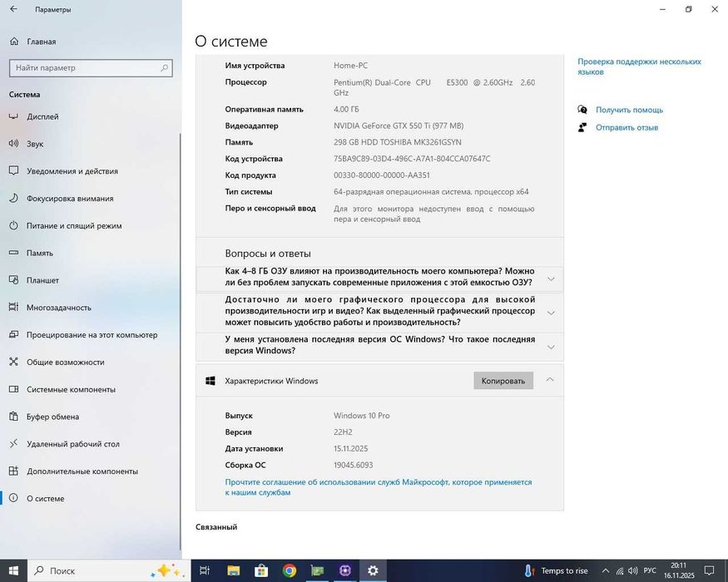Select install date 15.11.2025
This screenshot has width=728, height=582.
(x=350, y=449)
